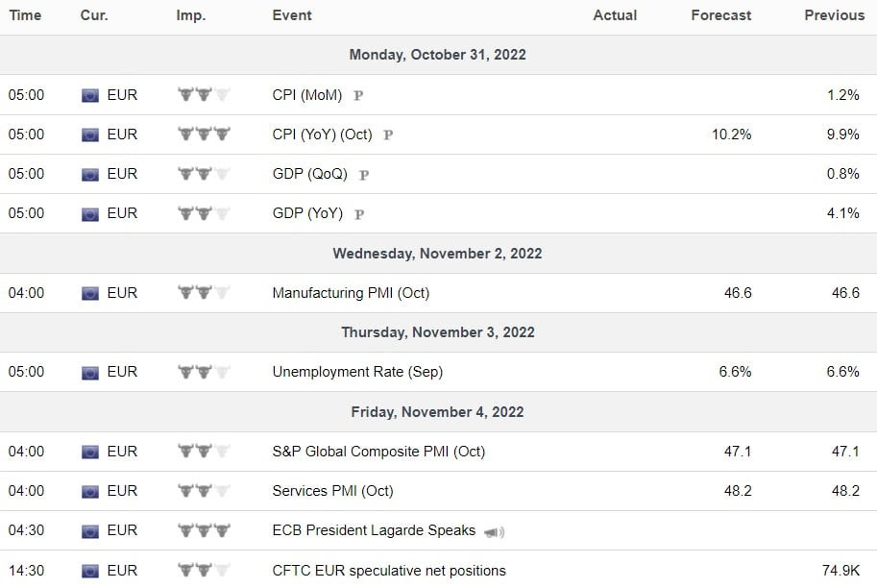Click the Event column header
The image size is (877, 588).
[x=292, y=15]
